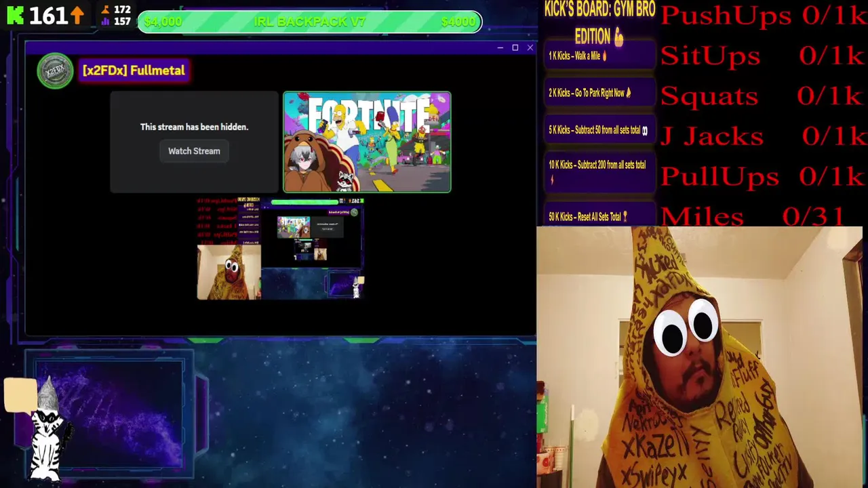Click the Squats 0/1k counter
Image resolution: width=868 pixels, height=488 pixels.
[x=763, y=96]
